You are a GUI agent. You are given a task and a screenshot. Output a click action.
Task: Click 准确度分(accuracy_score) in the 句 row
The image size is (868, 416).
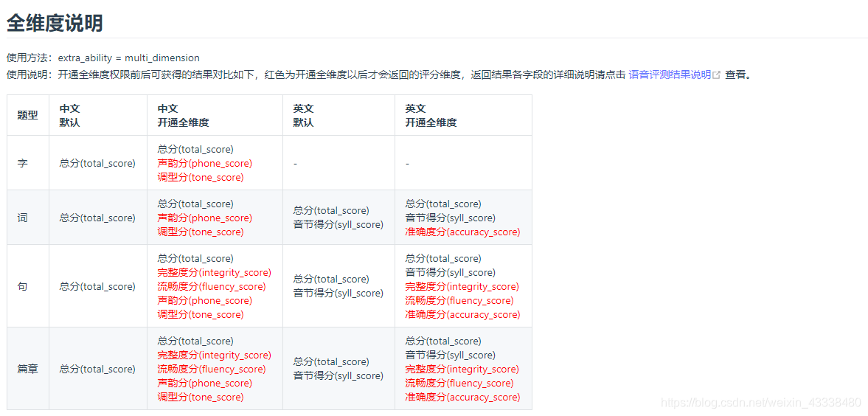pyautogui.click(x=463, y=314)
